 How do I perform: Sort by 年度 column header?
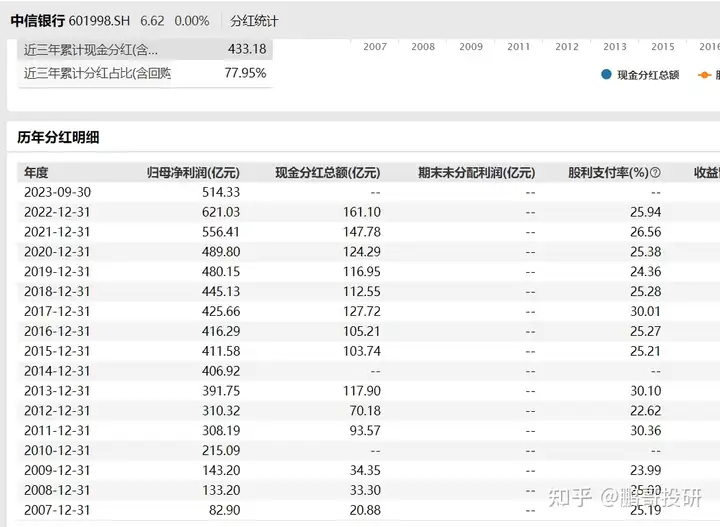point(36,173)
